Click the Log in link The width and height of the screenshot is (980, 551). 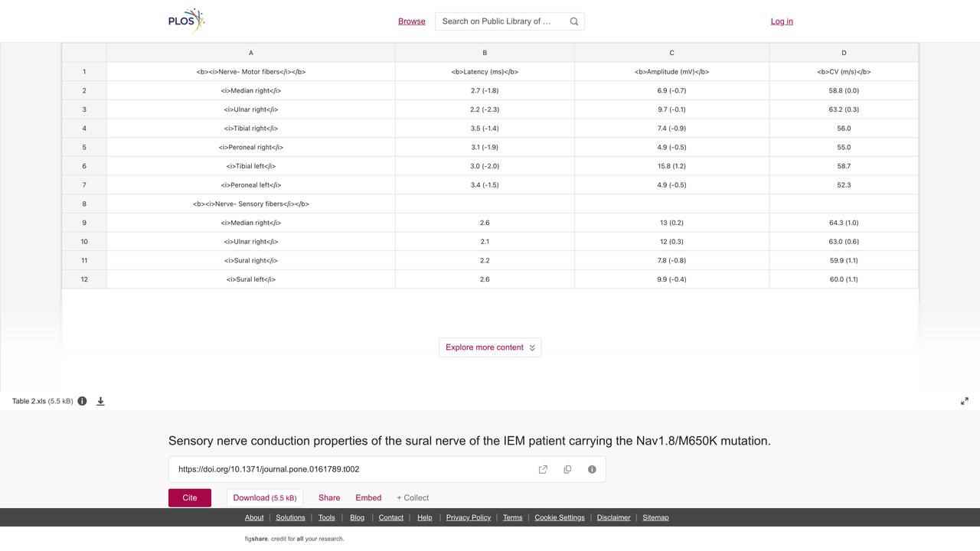coord(782,21)
